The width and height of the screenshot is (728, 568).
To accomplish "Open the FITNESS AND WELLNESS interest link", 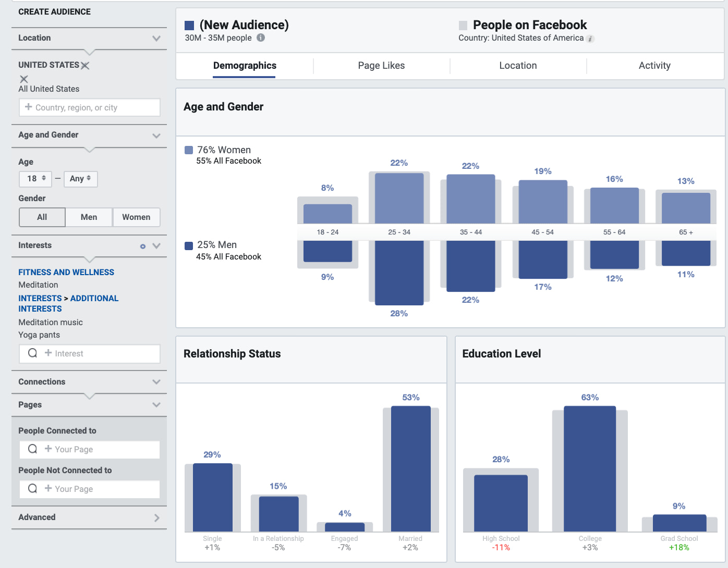I will tap(66, 272).
